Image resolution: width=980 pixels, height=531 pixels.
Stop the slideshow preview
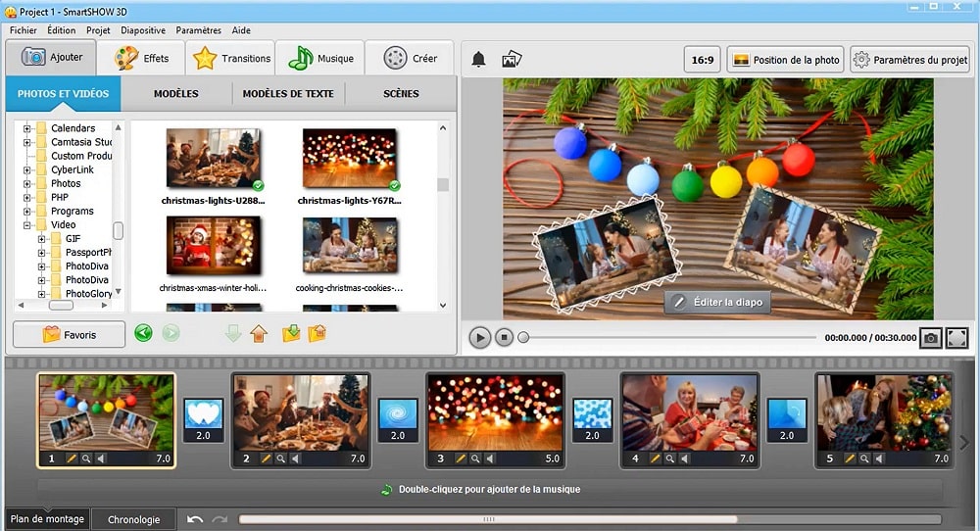(x=504, y=338)
